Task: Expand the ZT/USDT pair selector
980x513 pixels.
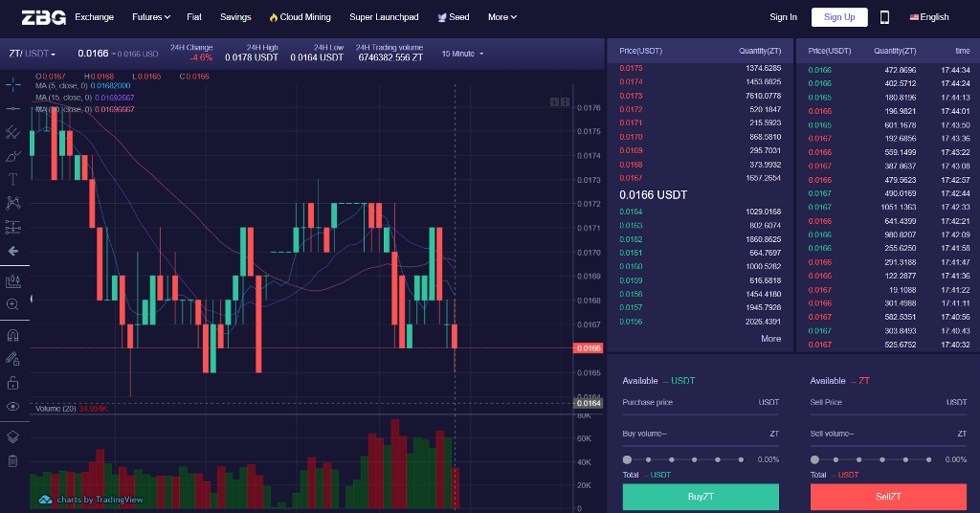Action: 33,54
